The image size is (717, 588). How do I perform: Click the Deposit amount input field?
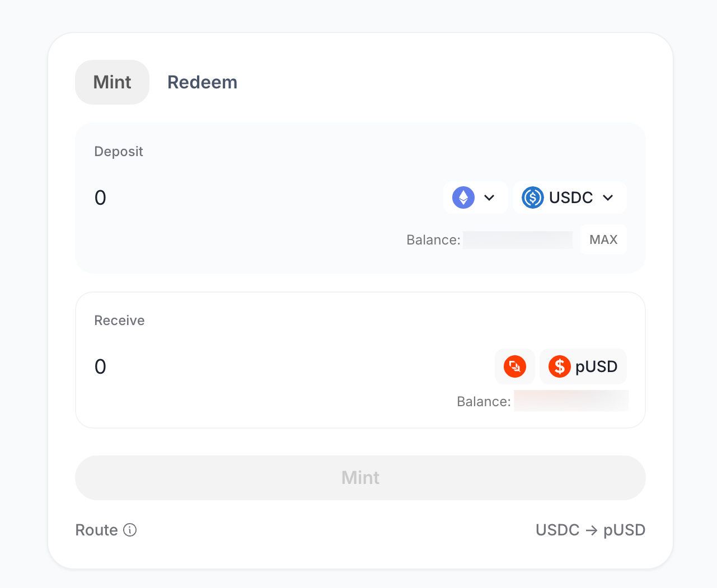tap(224, 197)
